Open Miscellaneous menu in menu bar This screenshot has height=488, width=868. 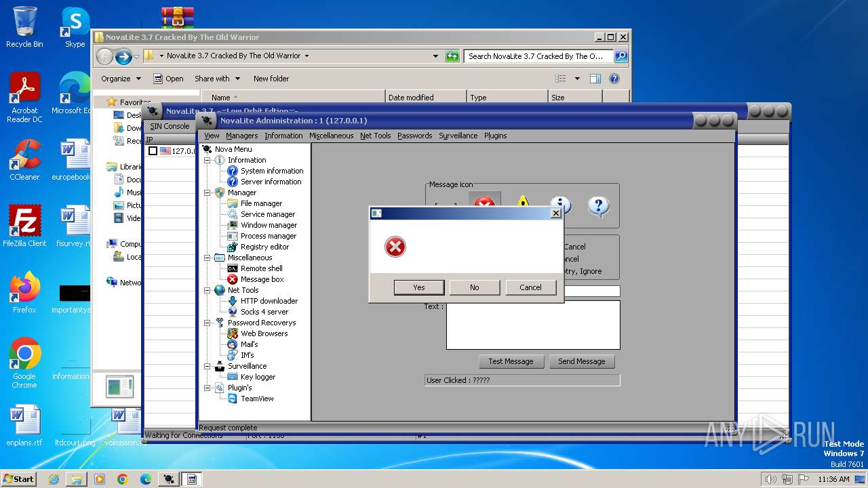331,136
